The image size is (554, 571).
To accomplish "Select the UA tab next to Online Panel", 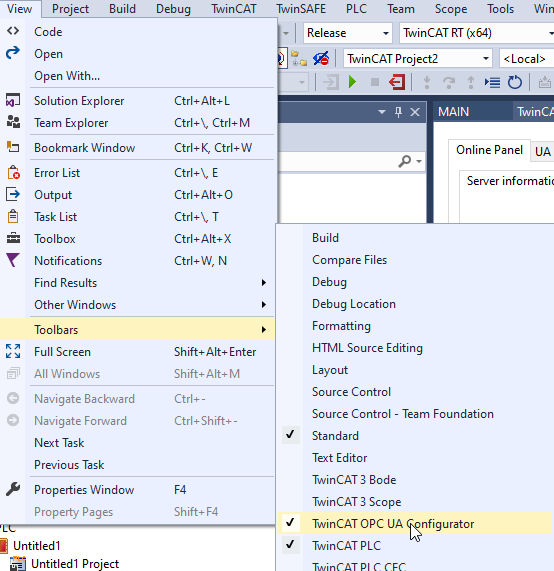I will [542, 151].
